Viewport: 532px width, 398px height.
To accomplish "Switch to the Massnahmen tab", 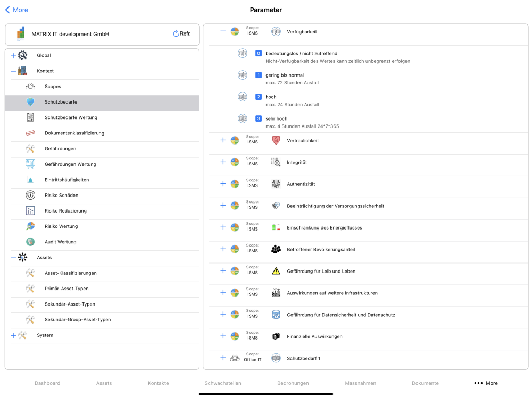I will click(x=360, y=383).
